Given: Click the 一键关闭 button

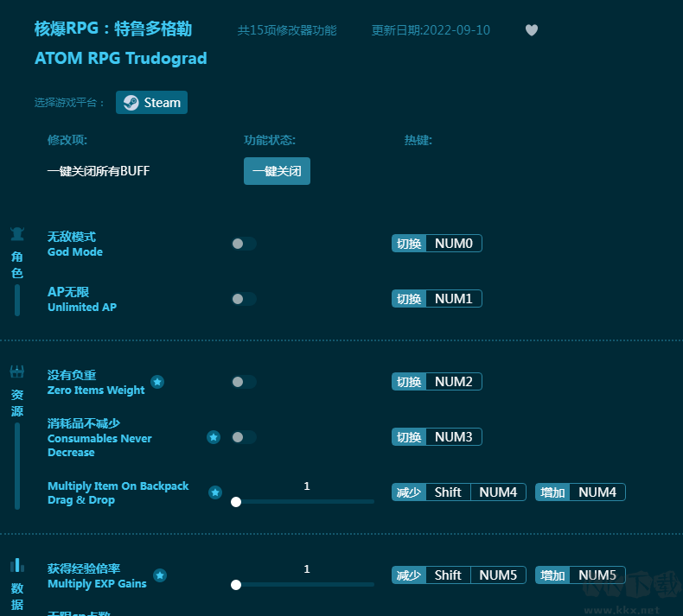Looking at the screenshot, I should (x=277, y=171).
